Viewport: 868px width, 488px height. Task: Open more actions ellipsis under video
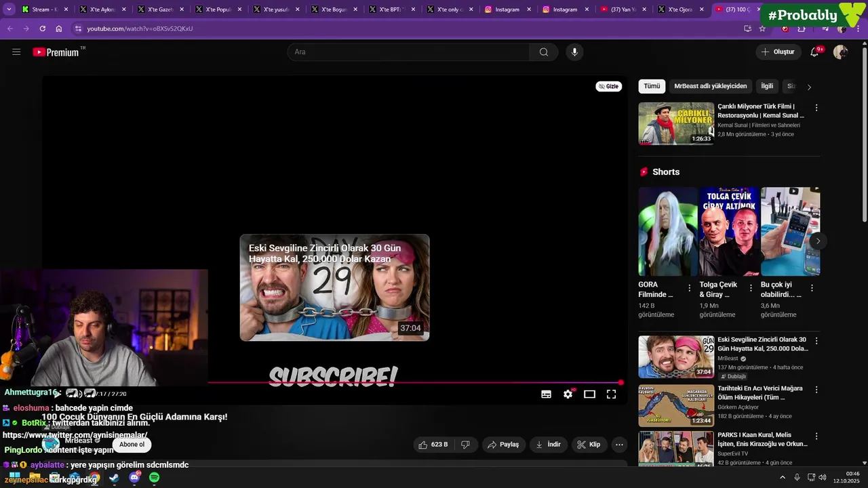619,445
